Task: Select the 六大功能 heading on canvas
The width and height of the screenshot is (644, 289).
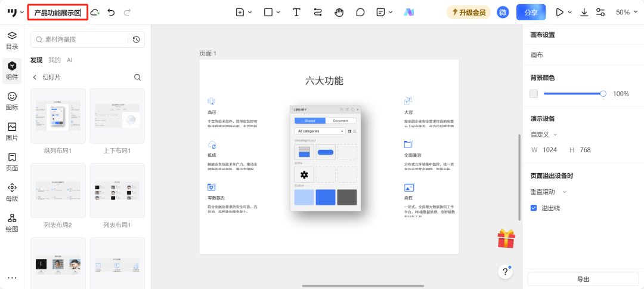Action: 324,81
